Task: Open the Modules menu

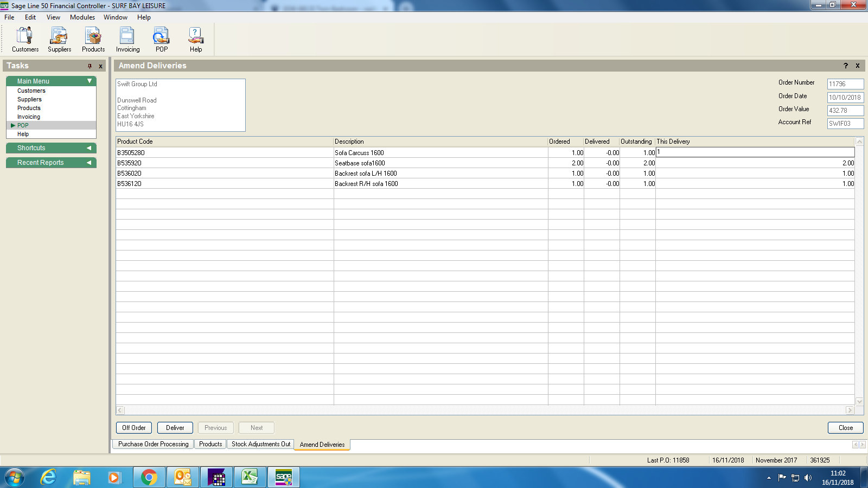Action: [x=82, y=17]
